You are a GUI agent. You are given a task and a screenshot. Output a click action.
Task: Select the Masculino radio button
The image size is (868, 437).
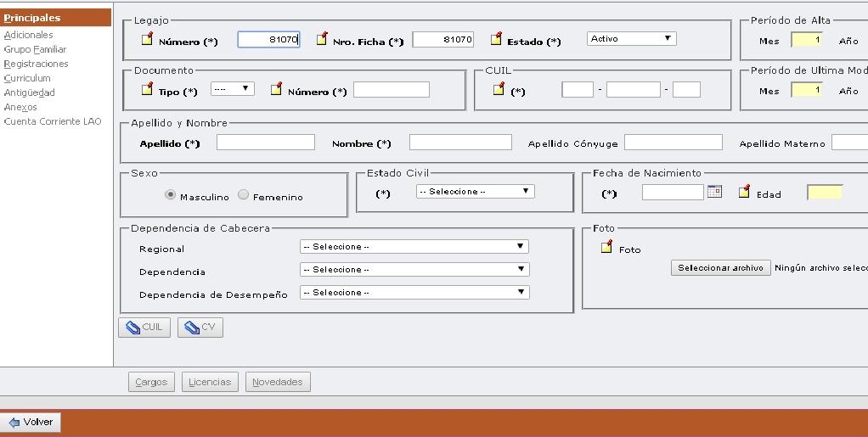point(171,195)
